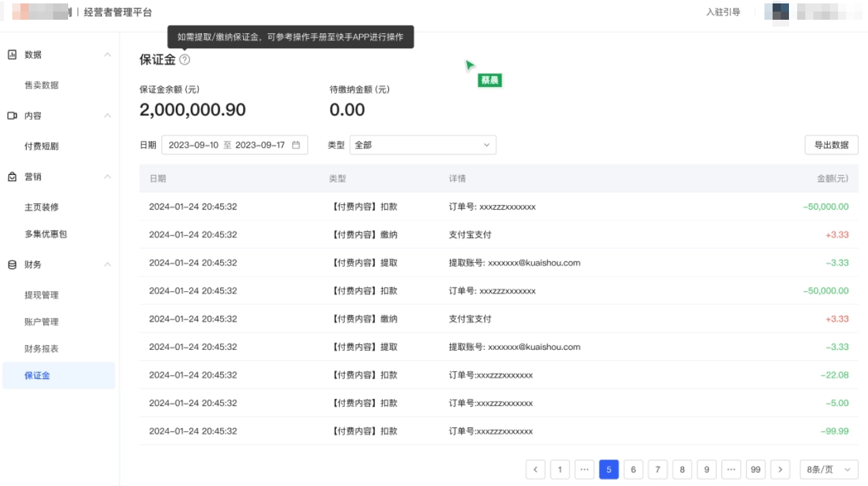Click the 金额(元) column header

pos(833,178)
